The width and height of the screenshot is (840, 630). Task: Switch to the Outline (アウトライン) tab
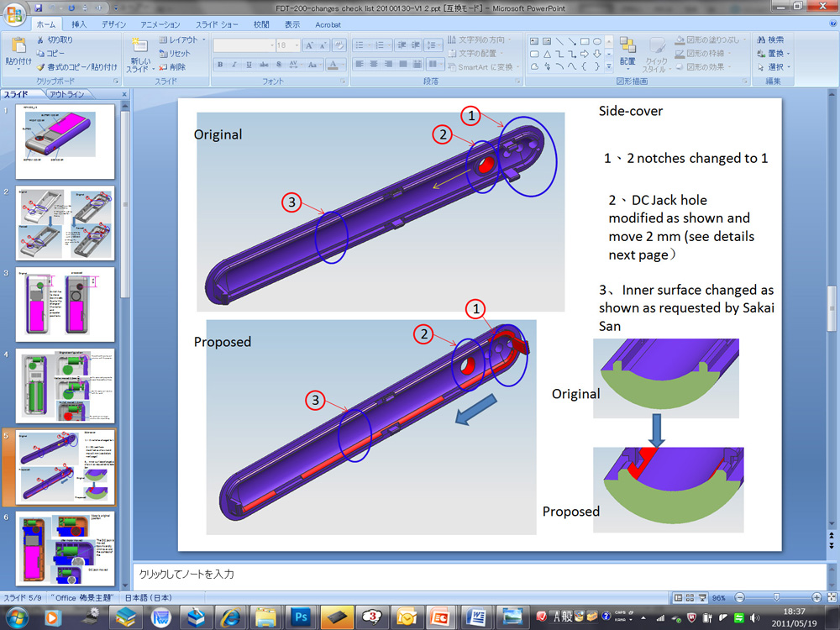(66, 94)
